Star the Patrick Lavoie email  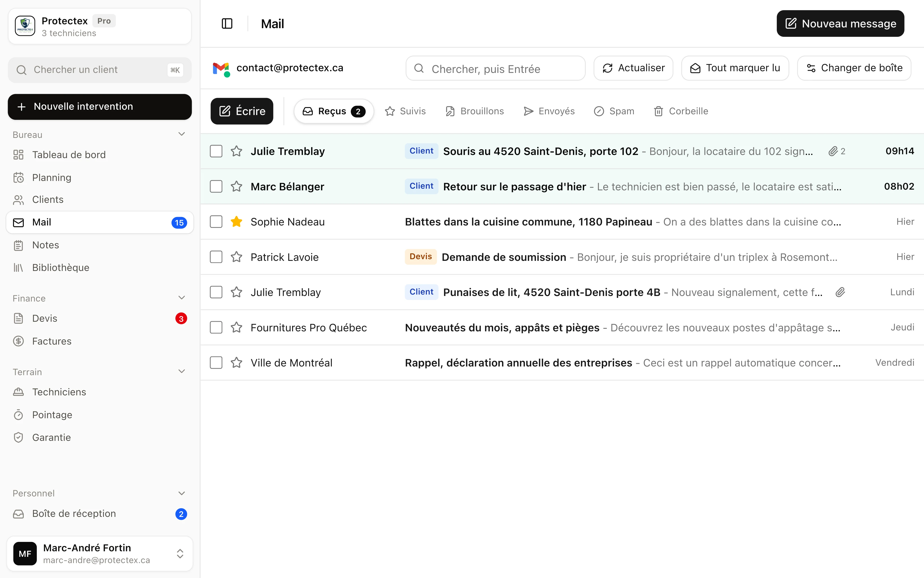(237, 257)
